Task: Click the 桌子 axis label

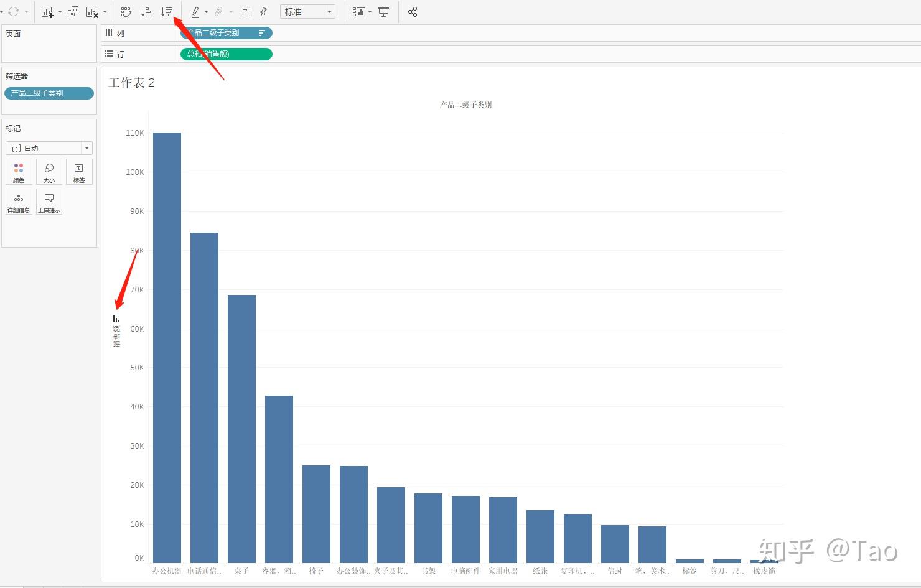Action: pyautogui.click(x=241, y=571)
